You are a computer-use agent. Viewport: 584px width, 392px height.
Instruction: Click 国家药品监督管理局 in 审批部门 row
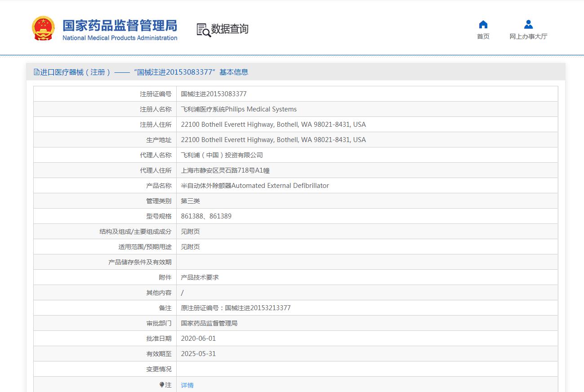(x=210, y=323)
